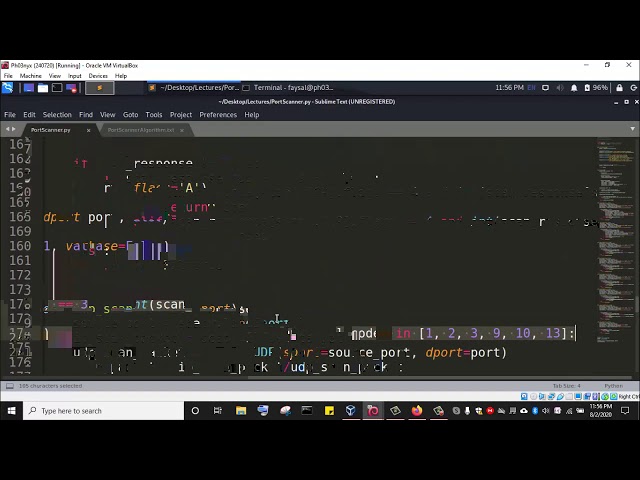Click the Sublime minimap on the right
The width and height of the screenshot is (640, 480).
(616, 241)
